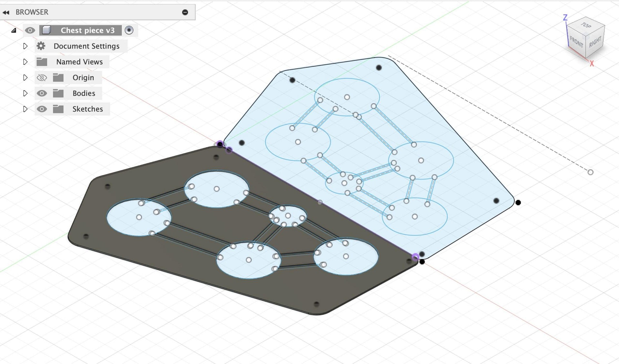Hide the Bodies folder
This screenshot has width=619, height=364.
42,93
